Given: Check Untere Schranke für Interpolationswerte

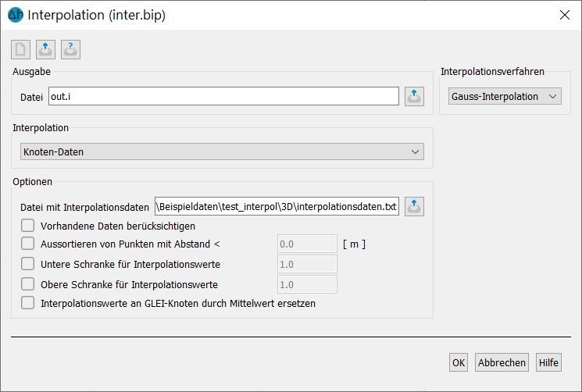Looking at the screenshot, I should tap(28, 264).
